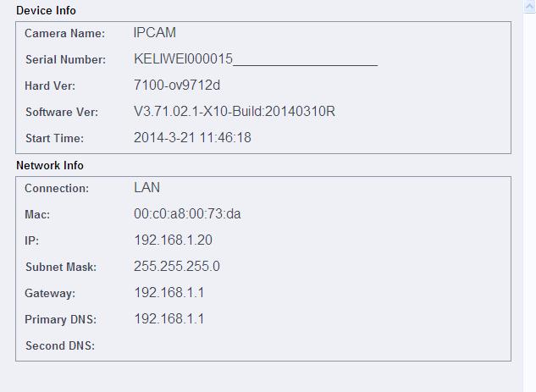Click the Primary DNS label
The width and height of the screenshot is (536, 392).
60,319
